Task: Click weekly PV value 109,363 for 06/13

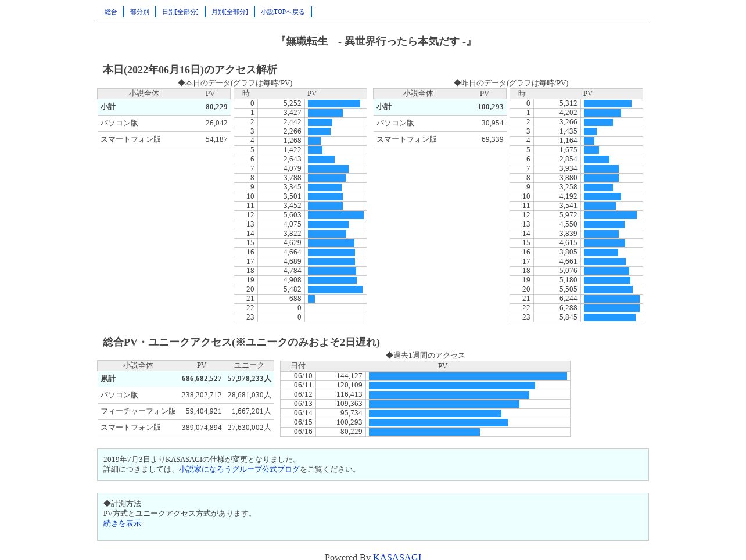Action: [x=349, y=404]
